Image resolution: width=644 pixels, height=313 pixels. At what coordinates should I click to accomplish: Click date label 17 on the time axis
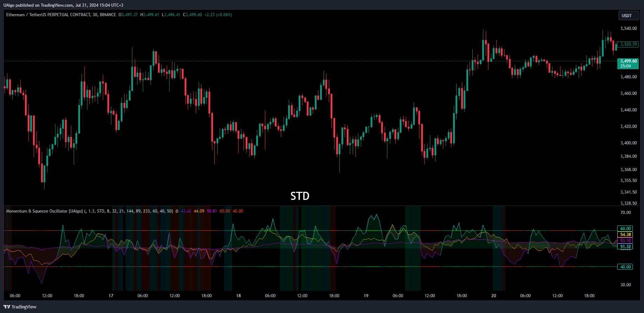[x=111, y=296]
